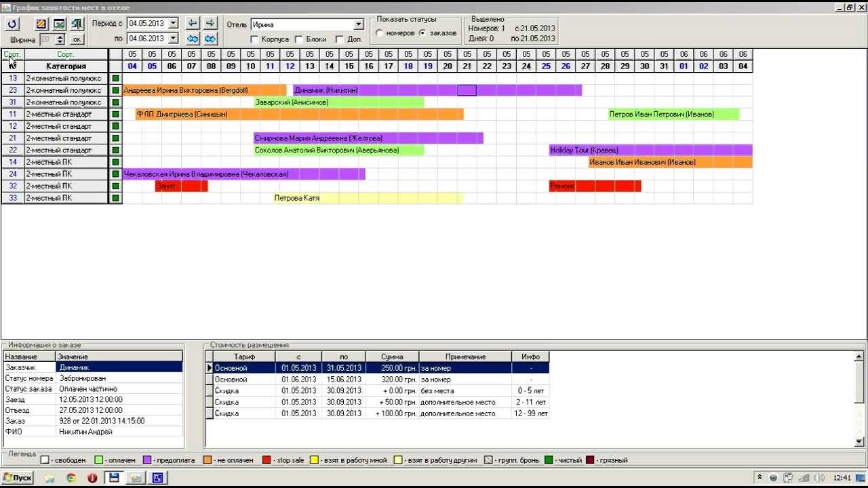Click the stop sale red legend swatch
The width and height of the screenshot is (868, 488).
(x=267, y=460)
